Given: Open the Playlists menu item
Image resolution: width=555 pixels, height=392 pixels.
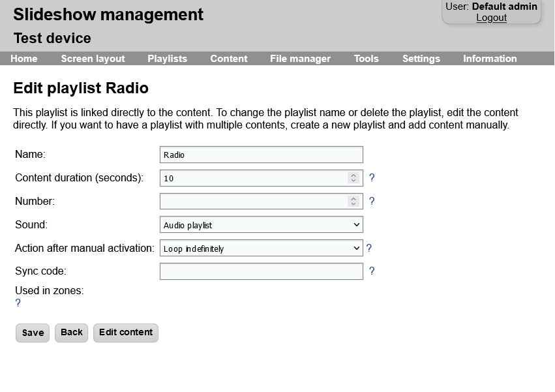Looking at the screenshot, I should click(167, 59).
